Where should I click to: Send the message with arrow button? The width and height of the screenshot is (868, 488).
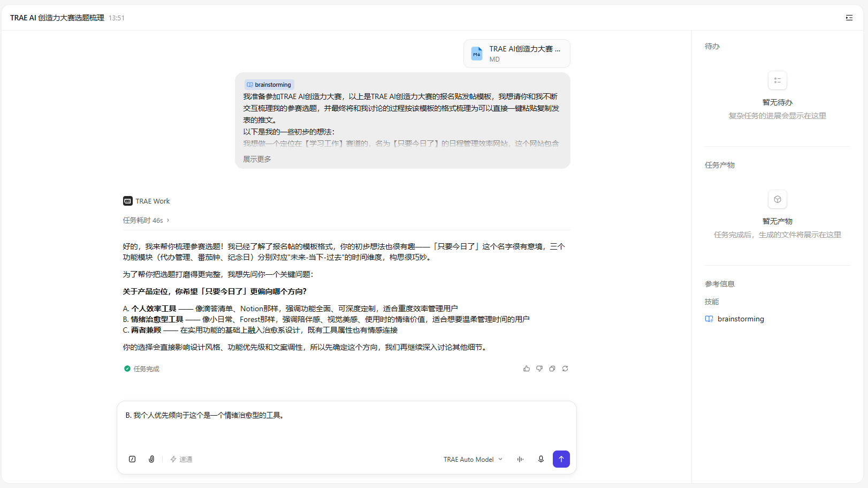561,459
